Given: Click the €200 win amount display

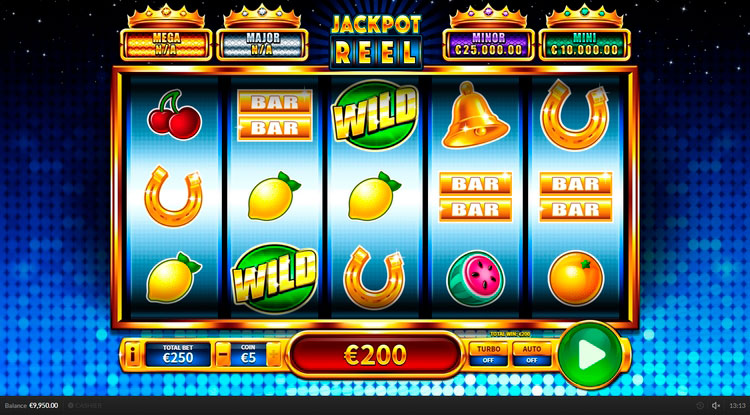Looking at the screenshot, I should 375,355.
